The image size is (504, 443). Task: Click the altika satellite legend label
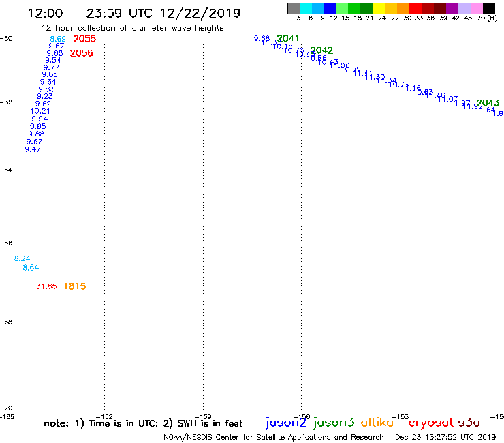(377, 423)
